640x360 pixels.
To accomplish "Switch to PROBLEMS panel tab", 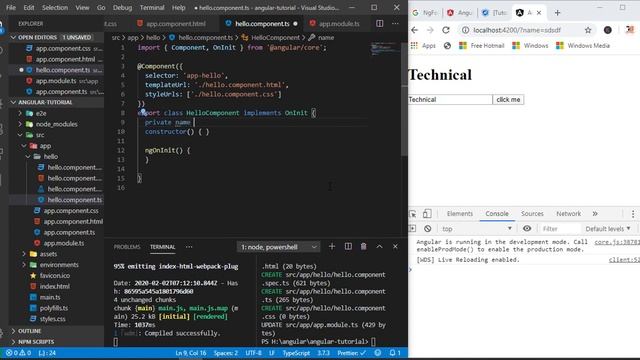I will tap(127, 247).
